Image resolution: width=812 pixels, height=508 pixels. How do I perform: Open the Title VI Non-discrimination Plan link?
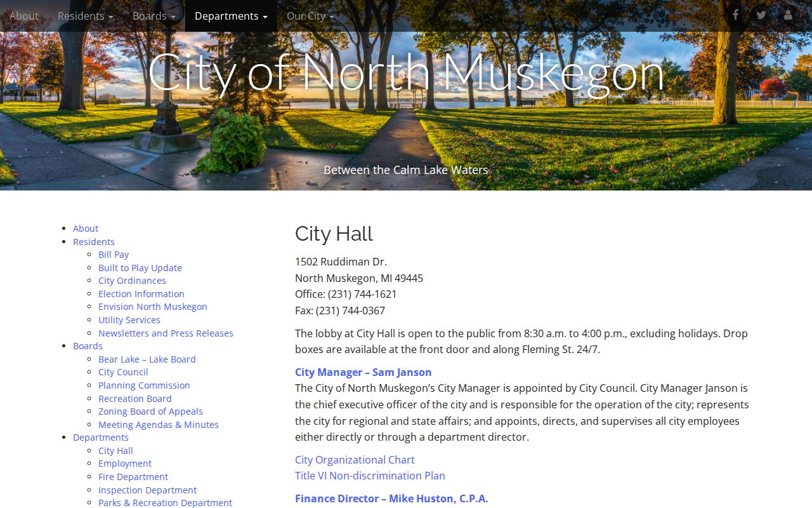370,476
